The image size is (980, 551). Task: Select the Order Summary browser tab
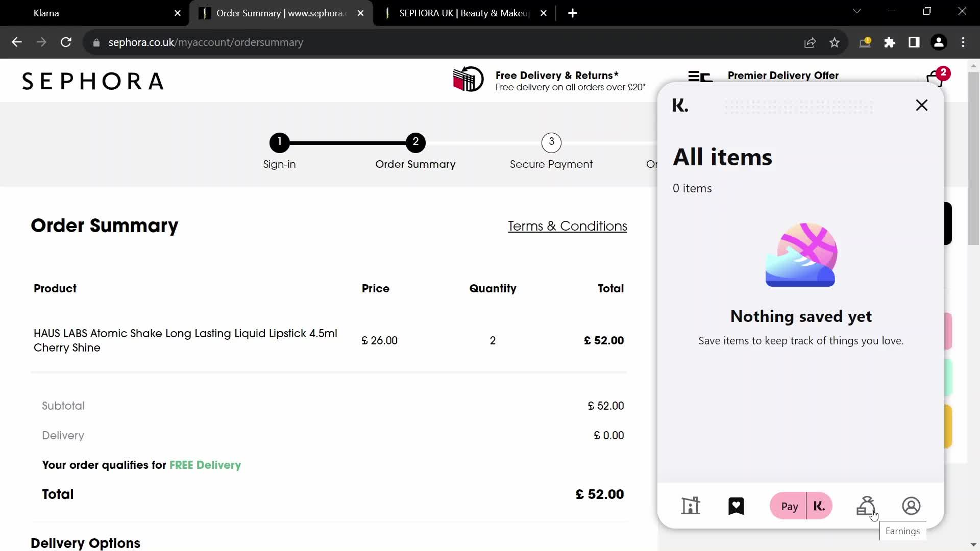[281, 13]
